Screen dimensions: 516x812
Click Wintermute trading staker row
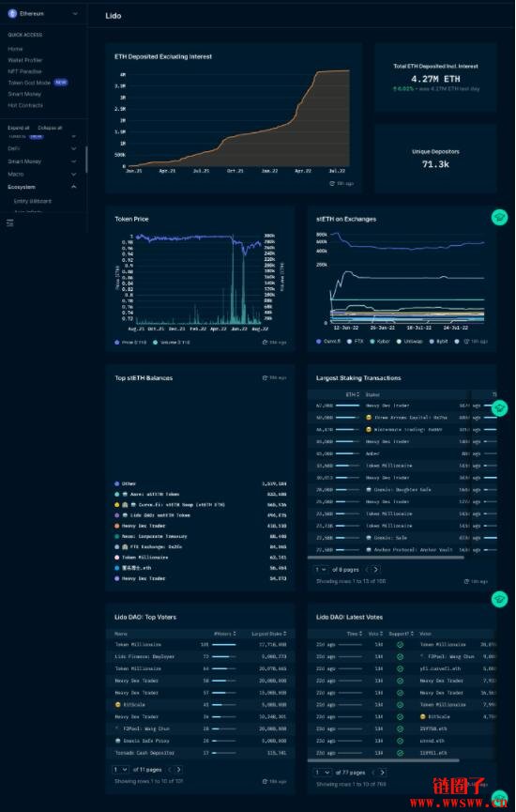[402, 429]
